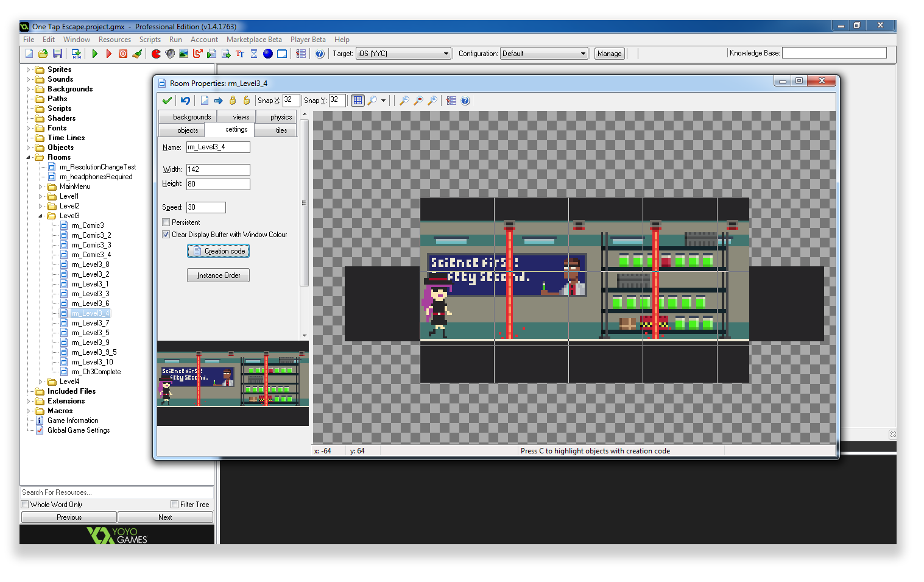This screenshot has height=582, width=924.
Task: Click the Next search button
Action: (x=165, y=517)
